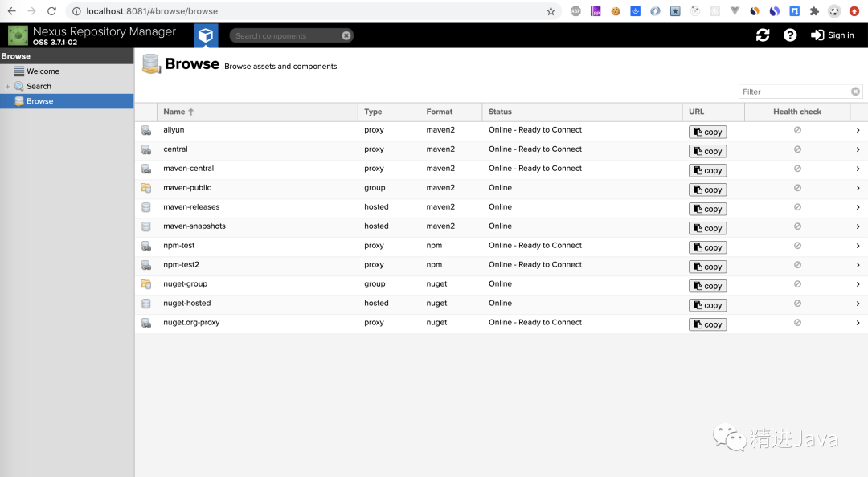Click npm-test proxy repository icon
The height and width of the screenshot is (477, 868).
point(146,246)
